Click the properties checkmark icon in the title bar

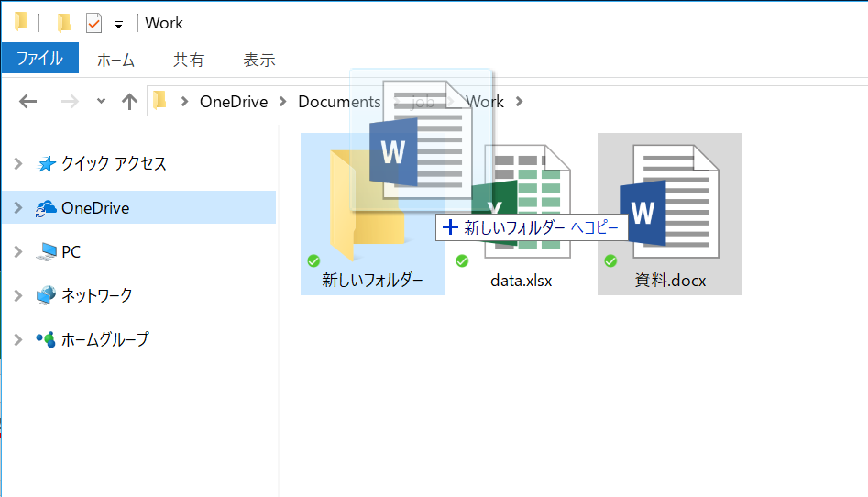(94, 23)
